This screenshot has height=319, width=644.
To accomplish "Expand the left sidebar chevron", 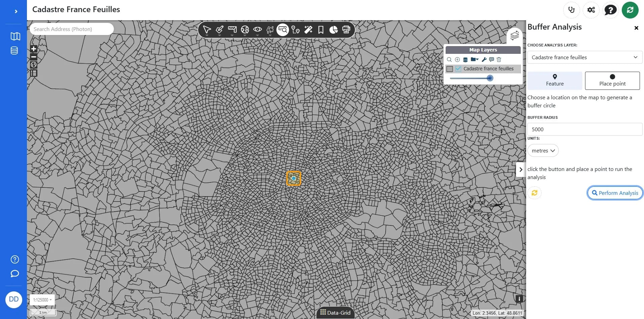I will [x=16, y=11].
